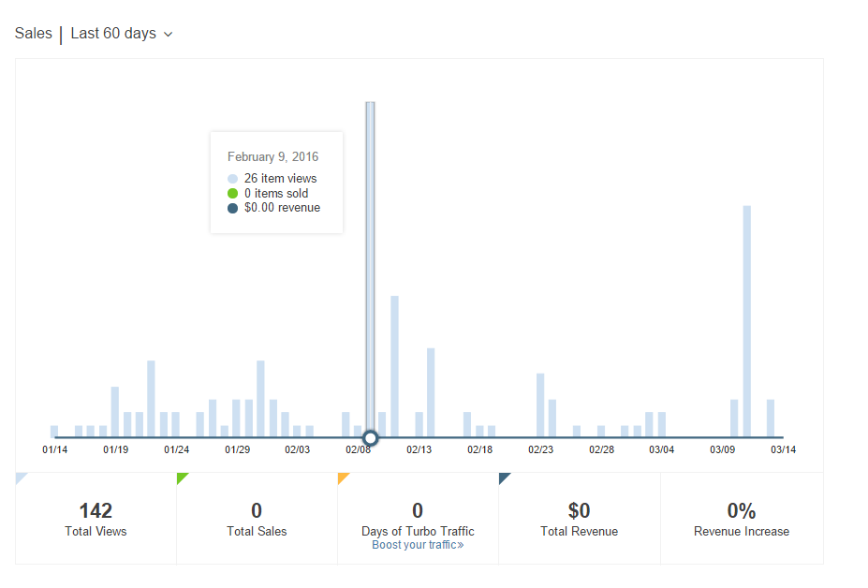Click the chevron next to Last 60 days
The image size is (868, 588).
coord(167,34)
